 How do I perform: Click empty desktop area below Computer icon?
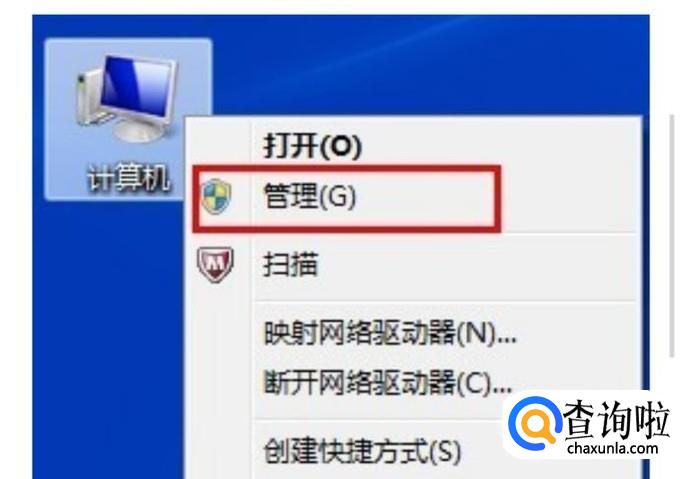[x=109, y=339]
